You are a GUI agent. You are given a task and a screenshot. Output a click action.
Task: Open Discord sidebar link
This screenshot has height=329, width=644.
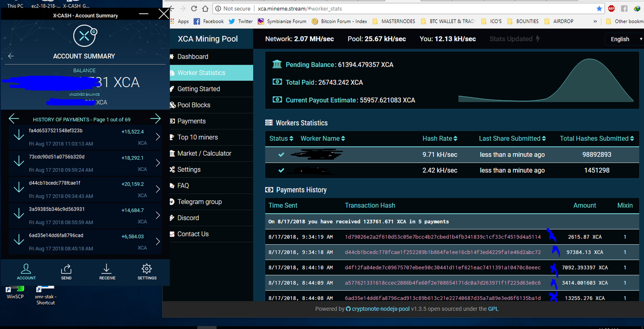(x=211, y=218)
